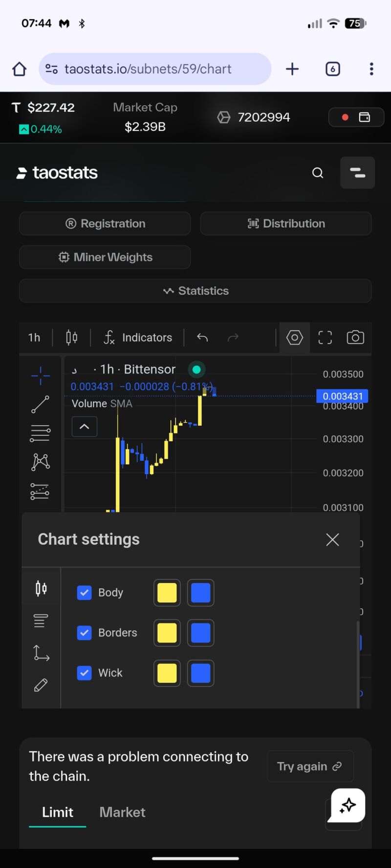Screen dimensions: 391x868
Task: Uncheck the Body checkbox
Action: [x=85, y=593]
